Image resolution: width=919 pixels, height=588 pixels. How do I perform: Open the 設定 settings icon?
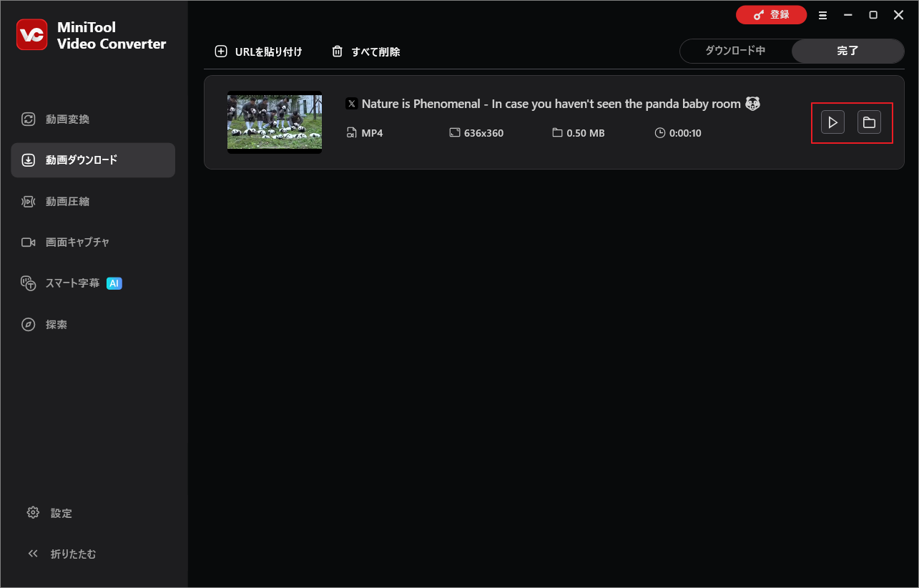32,513
